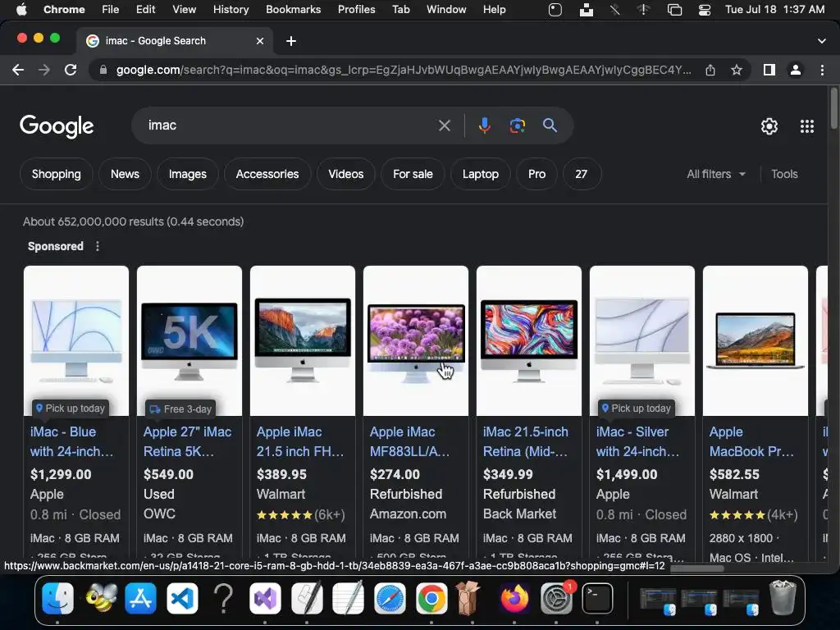Click the browser back arrow

click(18, 70)
